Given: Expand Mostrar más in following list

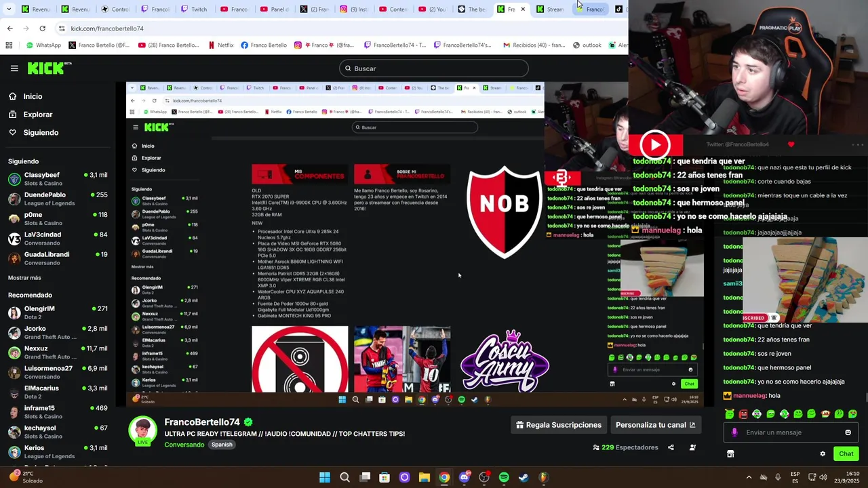Looking at the screenshot, I should pyautogui.click(x=24, y=278).
